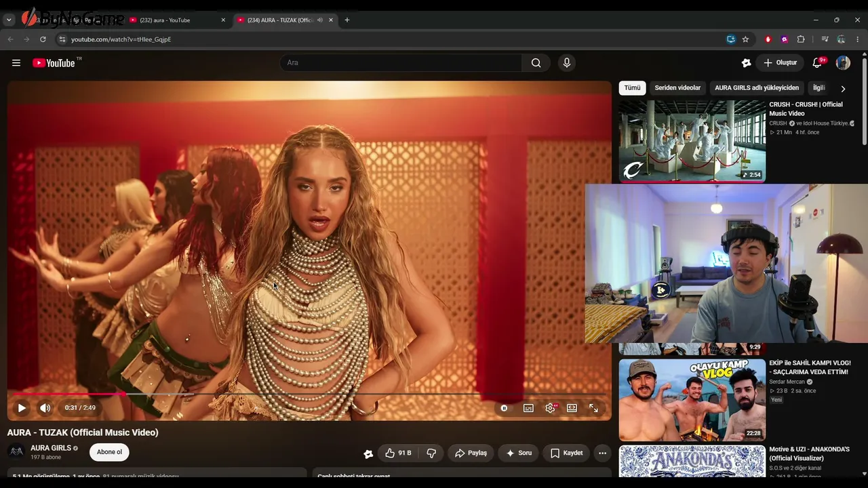Select the Tümü filter chip
Screen dimensions: 868x488
click(632, 88)
